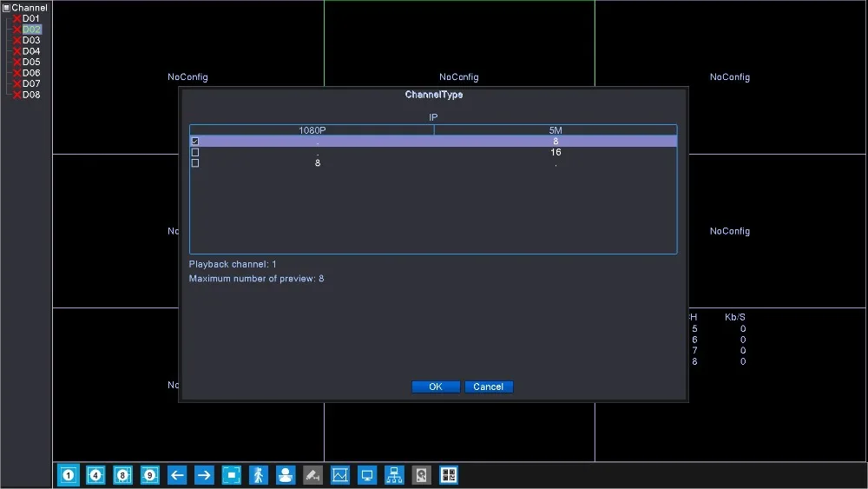Select channel D02 in the tree

tap(31, 30)
